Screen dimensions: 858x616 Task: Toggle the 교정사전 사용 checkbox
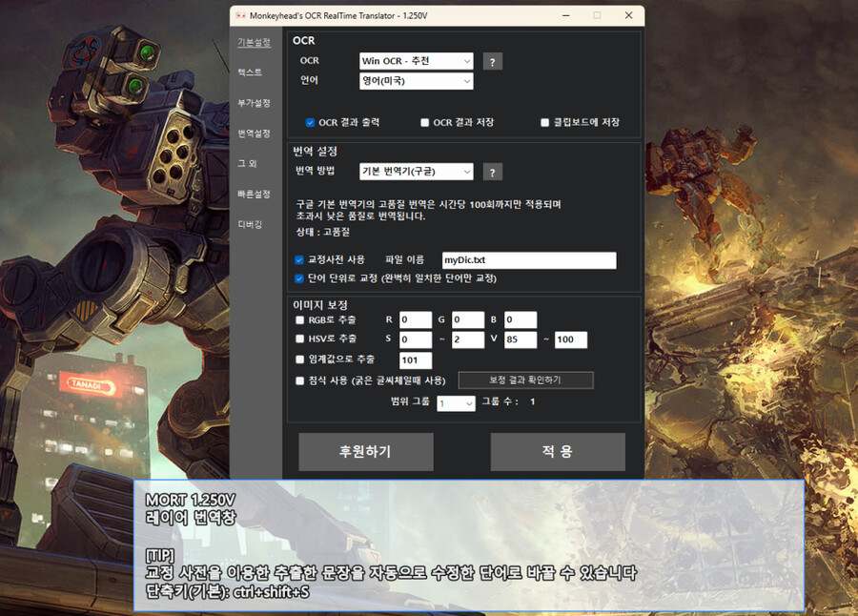pyautogui.click(x=299, y=259)
